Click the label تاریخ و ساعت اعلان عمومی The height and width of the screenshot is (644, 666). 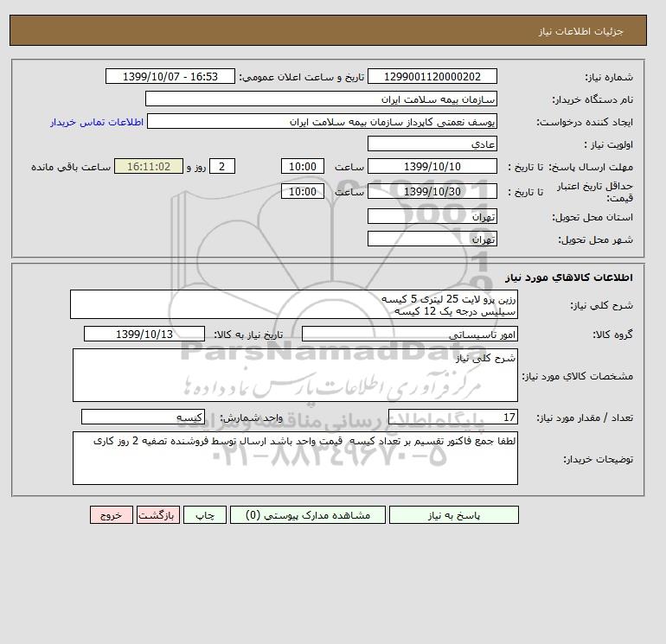302,77
